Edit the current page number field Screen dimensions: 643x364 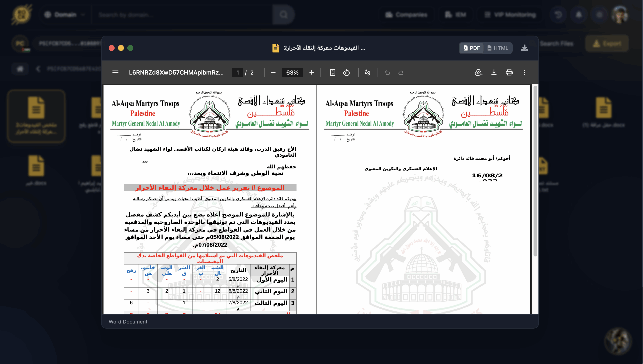coord(237,73)
